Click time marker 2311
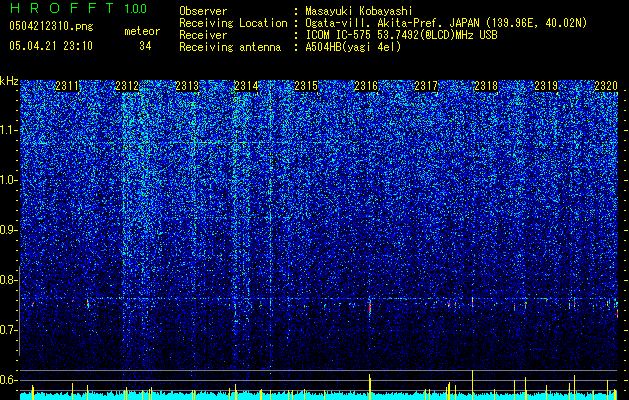 [x=67, y=86]
